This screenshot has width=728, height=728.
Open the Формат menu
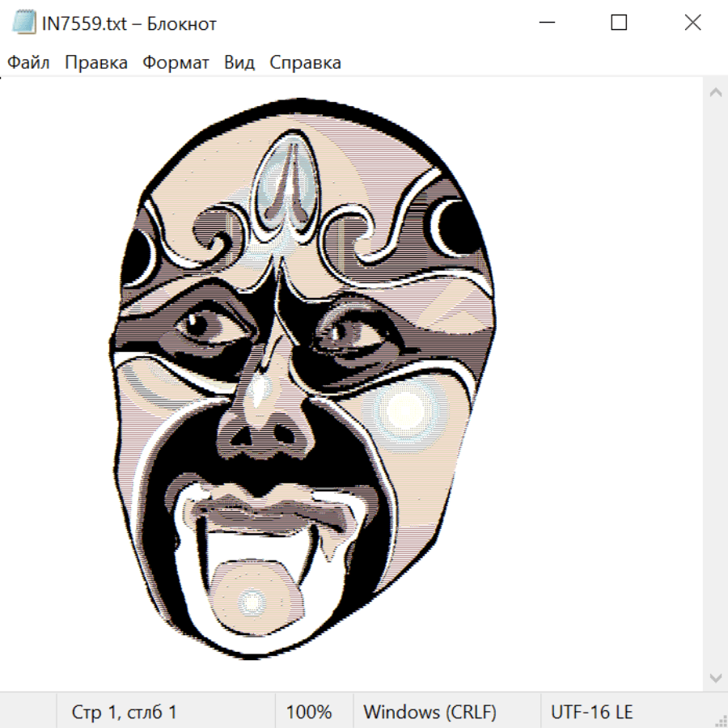pos(176,63)
